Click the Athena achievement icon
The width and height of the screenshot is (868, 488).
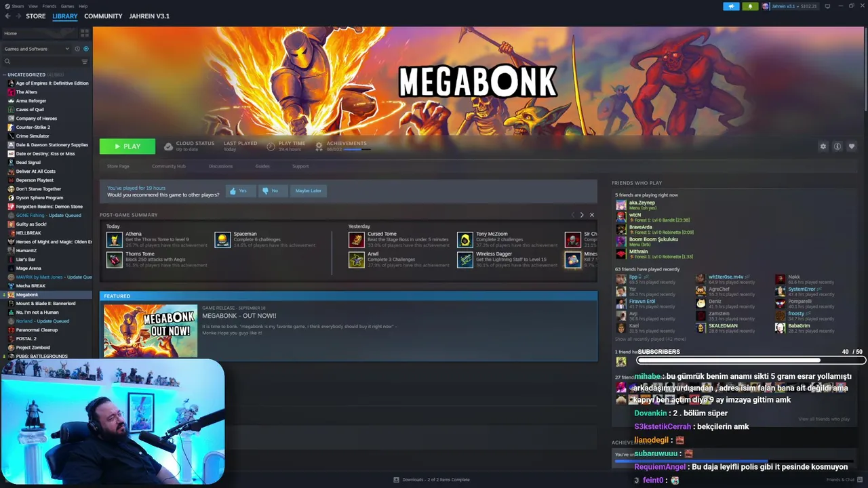pyautogui.click(x=114, y=239)
